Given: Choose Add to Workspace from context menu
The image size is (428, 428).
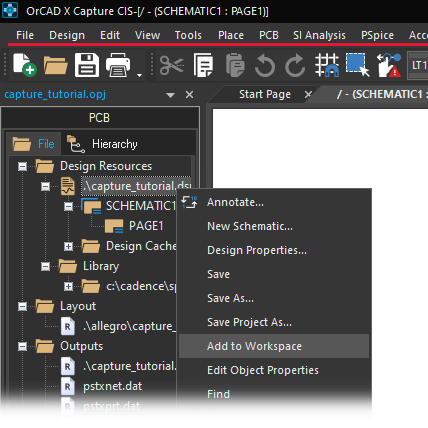Looking at the screenshot, I should coord(273,346).
